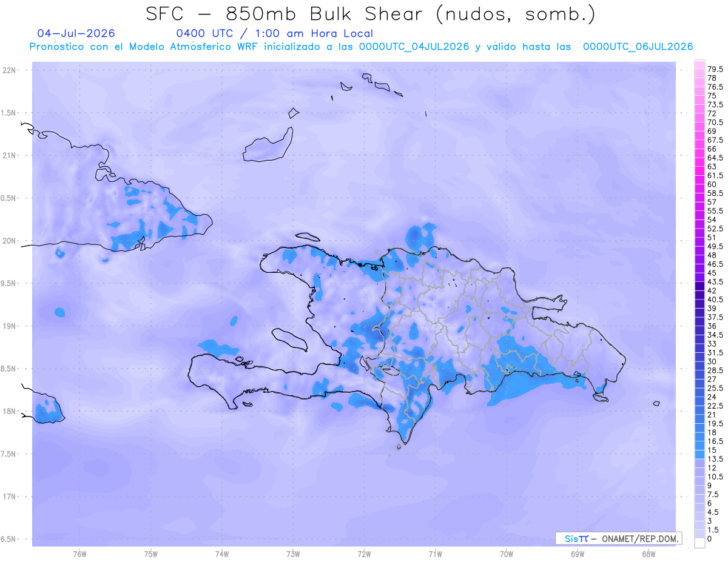Click the 60 value on the color legend

[x=712, y=184]
